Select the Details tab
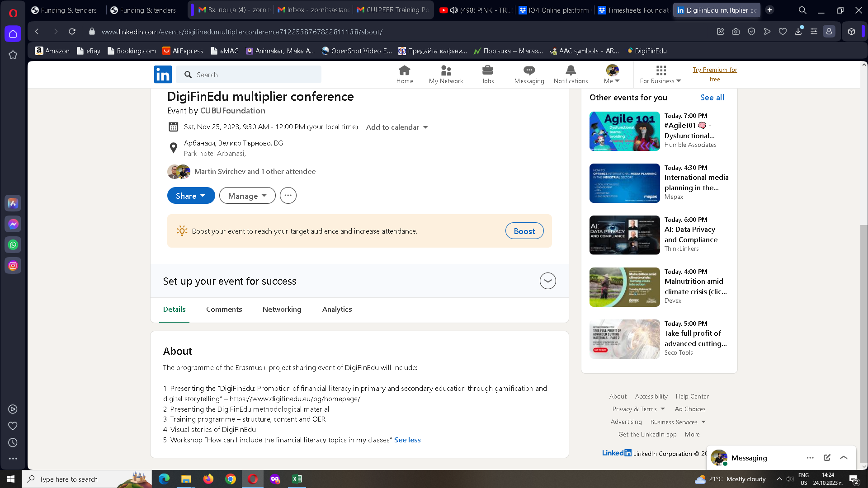Image resolution: width=868 pixels, height=488 pixels. click(x=174, y=310)
